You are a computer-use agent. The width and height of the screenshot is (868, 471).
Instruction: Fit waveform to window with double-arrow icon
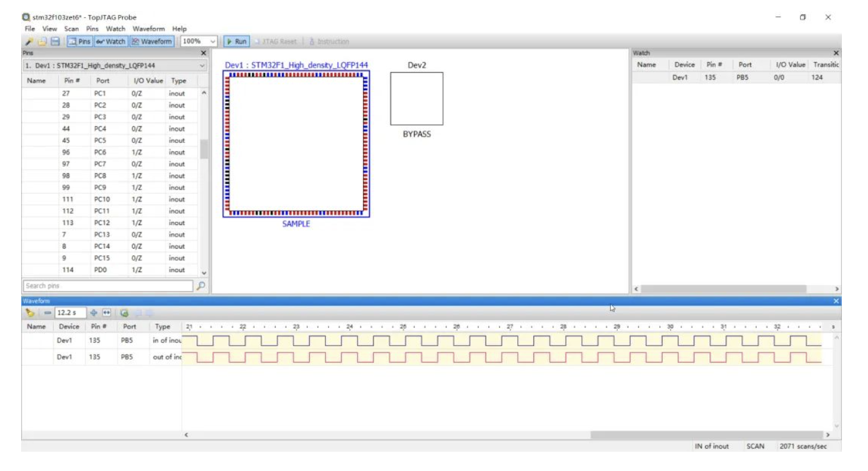(x=106, y=313)
